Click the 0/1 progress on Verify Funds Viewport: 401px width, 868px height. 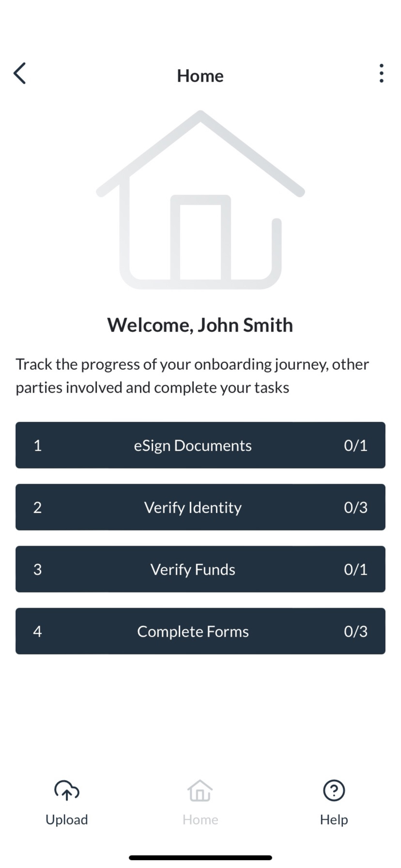pos(355,569)
